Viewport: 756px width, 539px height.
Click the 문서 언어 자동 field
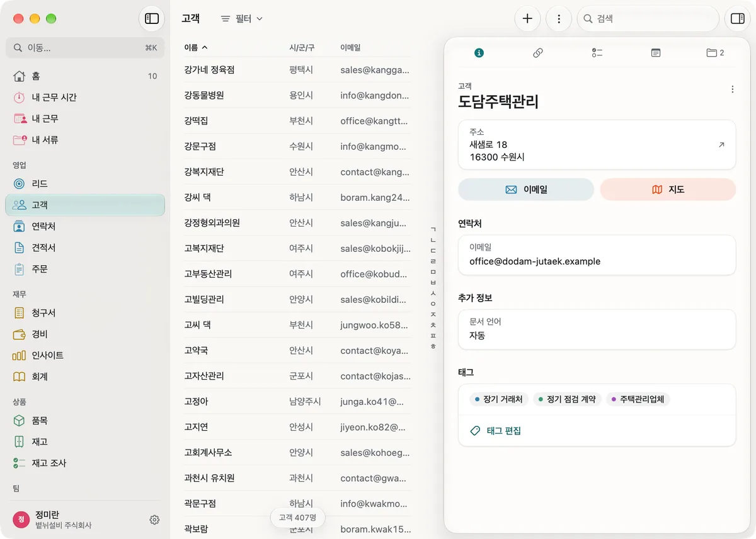tap(597, 329)
